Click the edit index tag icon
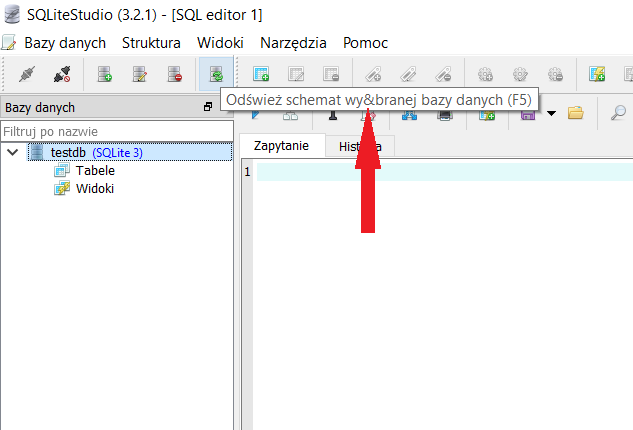633x430 pixels. pos(408,74)
